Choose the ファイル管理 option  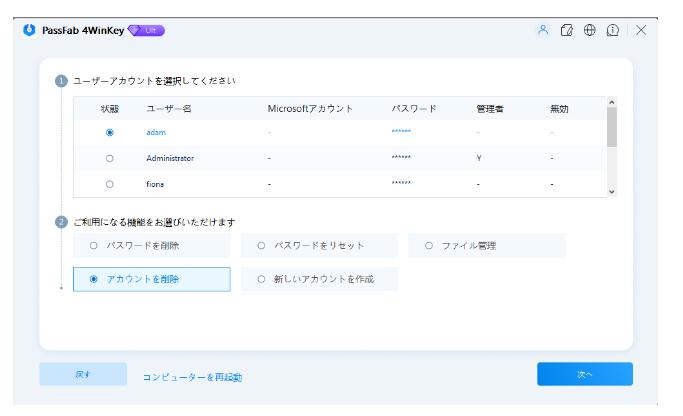487,246
